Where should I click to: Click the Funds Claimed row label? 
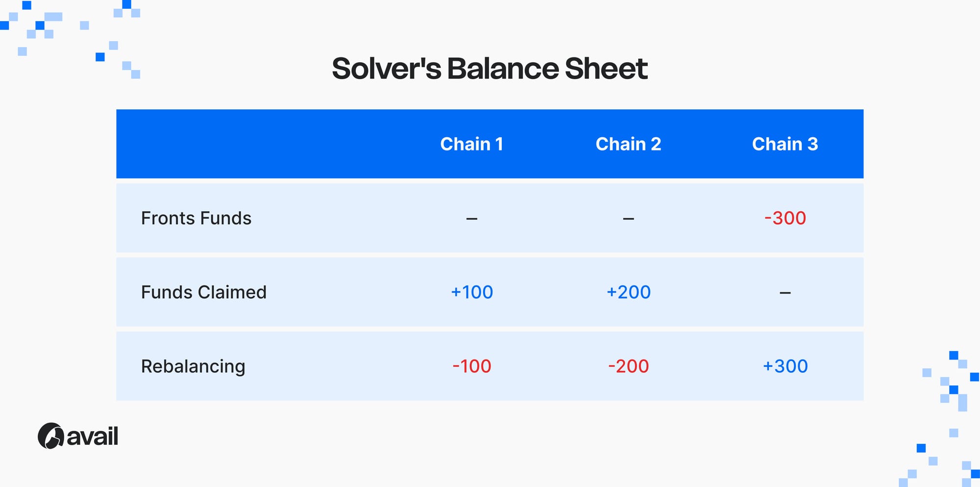204,292
